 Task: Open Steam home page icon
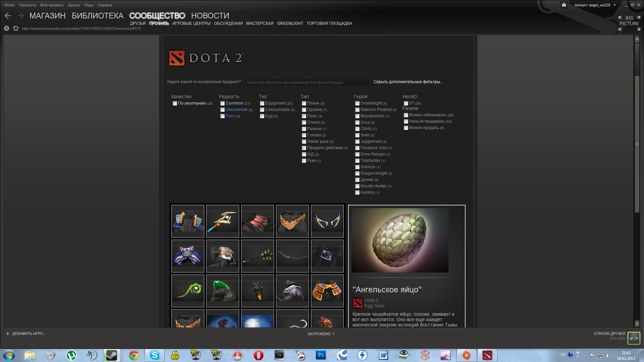click(16, 28)
